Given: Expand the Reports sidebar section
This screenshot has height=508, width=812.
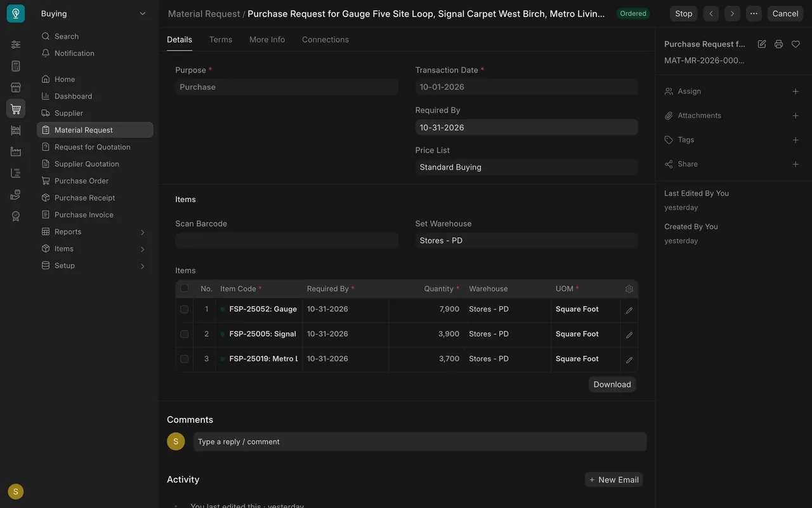Looking at the screenshot, I should pos(95,232).
